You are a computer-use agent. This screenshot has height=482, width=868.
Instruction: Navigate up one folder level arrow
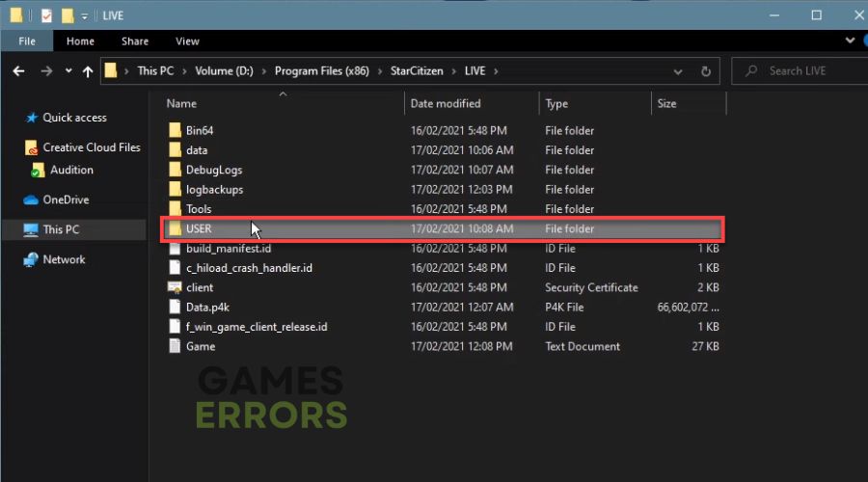tap(88, 71)
